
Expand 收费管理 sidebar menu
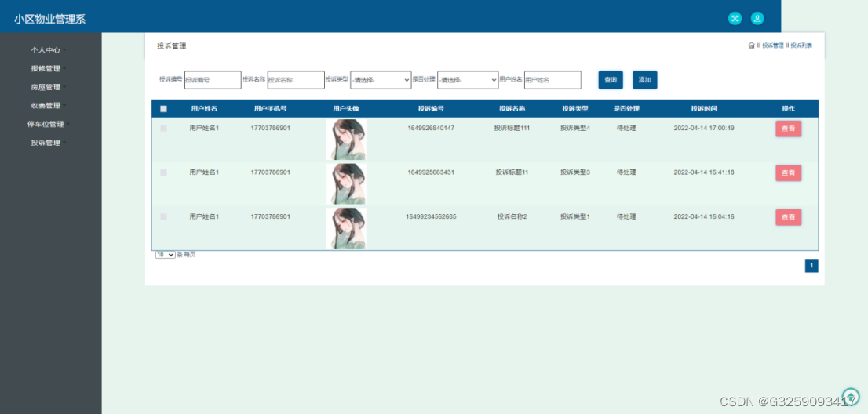pos(48,105)
